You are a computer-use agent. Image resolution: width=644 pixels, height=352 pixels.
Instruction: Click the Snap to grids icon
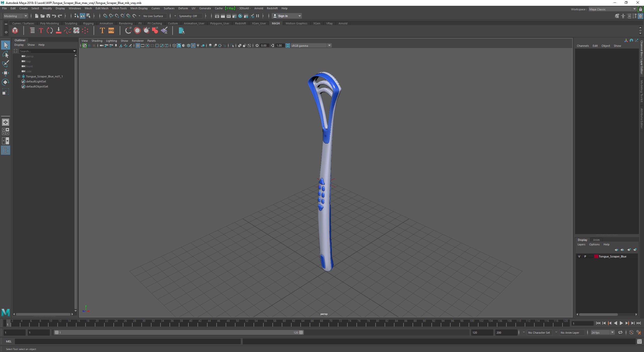pyautogui.click(x=105, y=16)
